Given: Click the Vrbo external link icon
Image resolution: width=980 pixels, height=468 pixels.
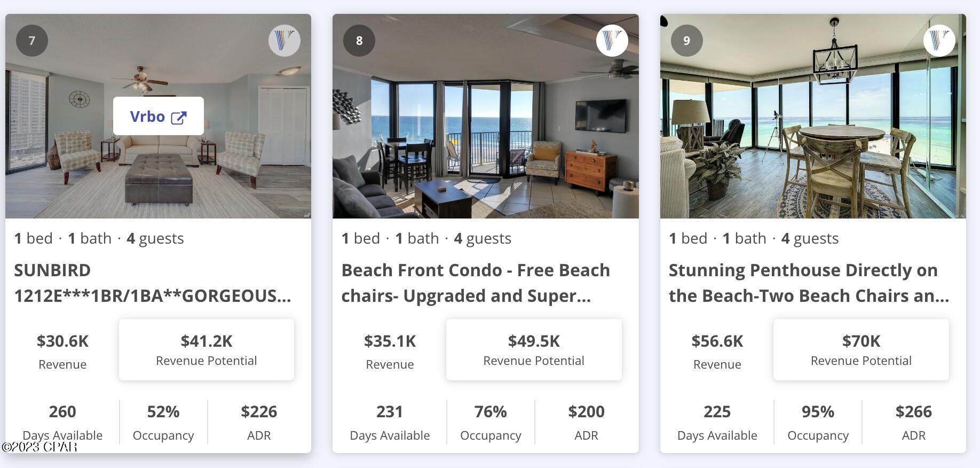Looking at the screenshot, I should 180,116.
